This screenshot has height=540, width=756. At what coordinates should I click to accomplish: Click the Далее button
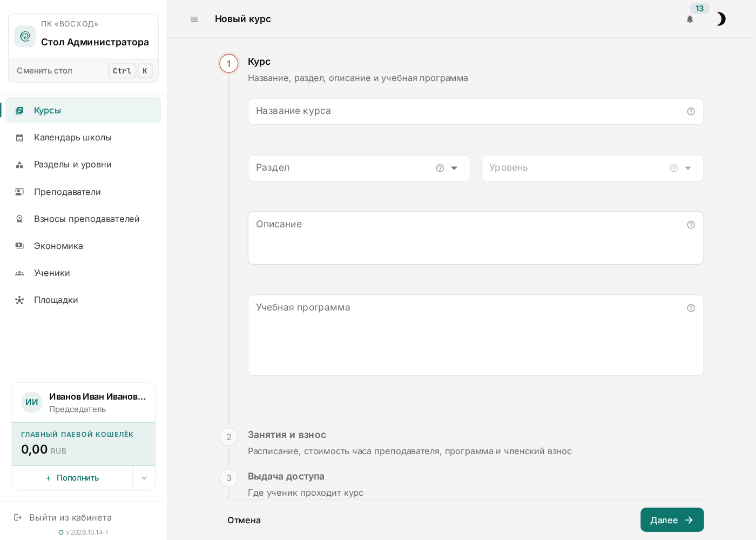(x=672, y=520)
